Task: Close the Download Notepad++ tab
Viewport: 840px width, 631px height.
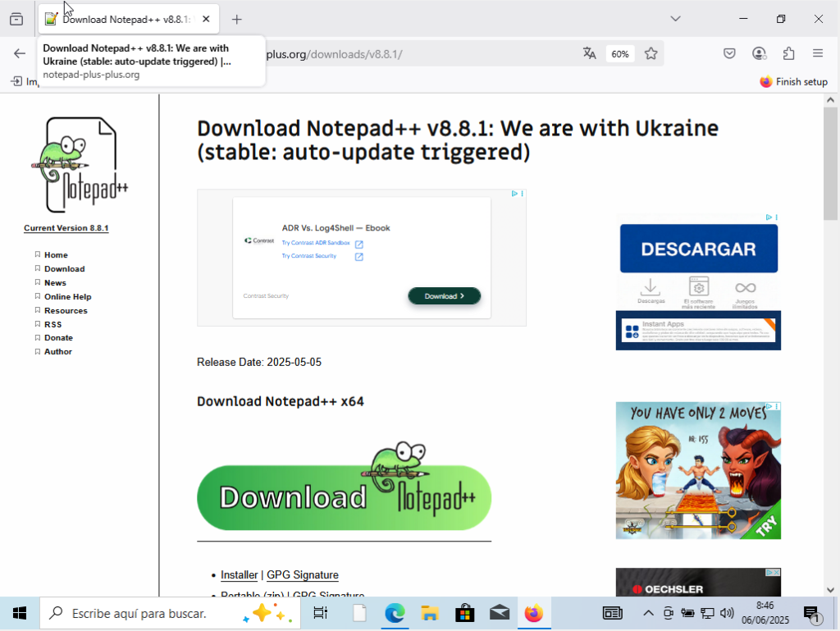Action: (x=206, y=20)
